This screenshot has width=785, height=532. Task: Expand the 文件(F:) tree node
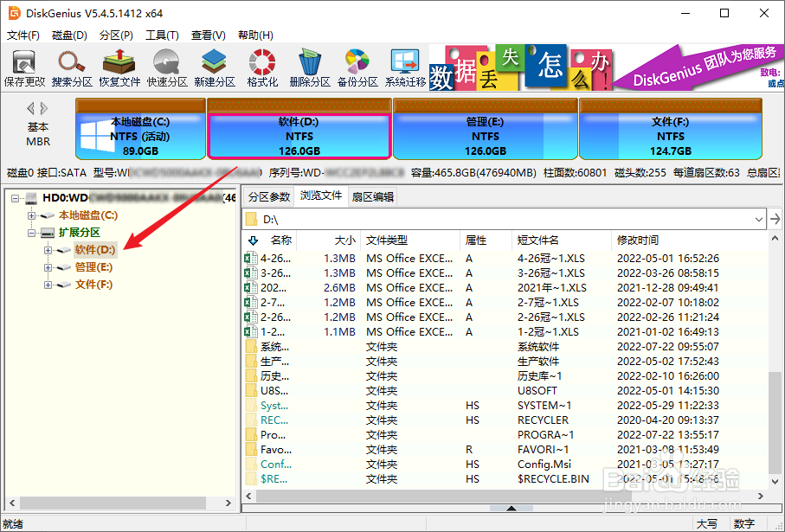point(48,285)
